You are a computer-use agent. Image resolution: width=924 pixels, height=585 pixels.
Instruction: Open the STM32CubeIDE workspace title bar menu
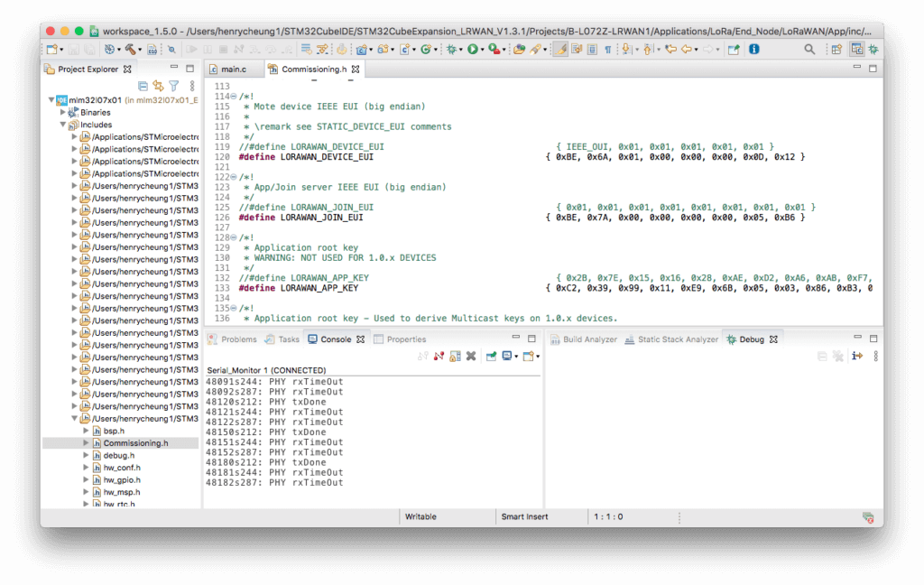pos(271,30)
